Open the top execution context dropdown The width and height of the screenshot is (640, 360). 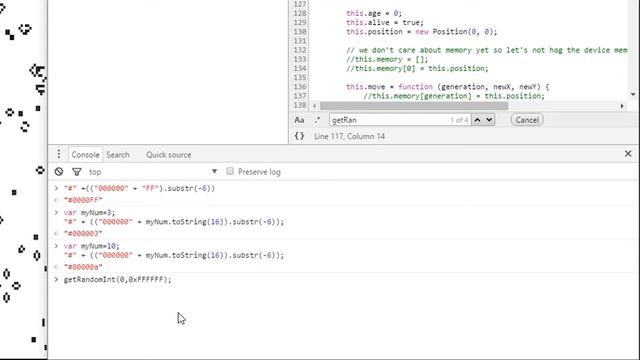[x=153, y=172]
